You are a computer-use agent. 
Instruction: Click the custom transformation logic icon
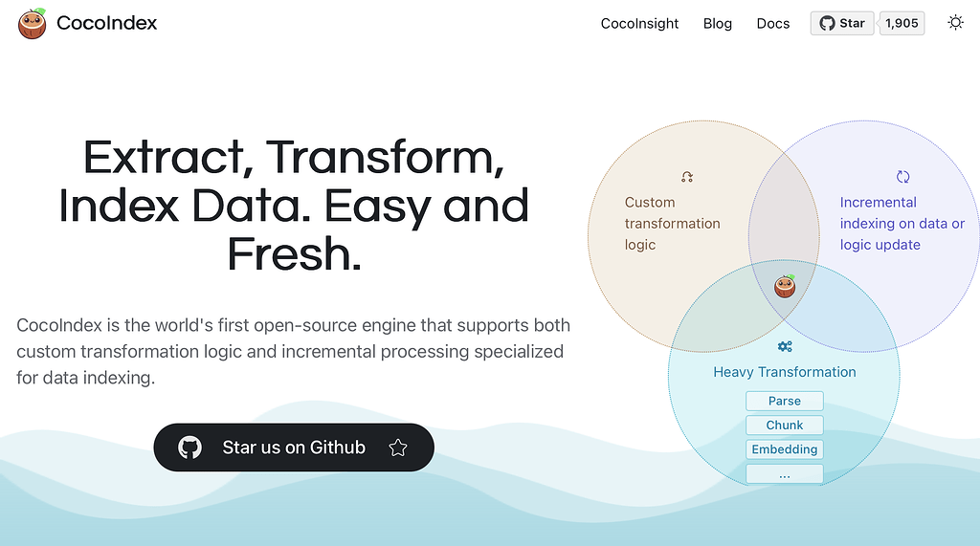tap(687, 177)
